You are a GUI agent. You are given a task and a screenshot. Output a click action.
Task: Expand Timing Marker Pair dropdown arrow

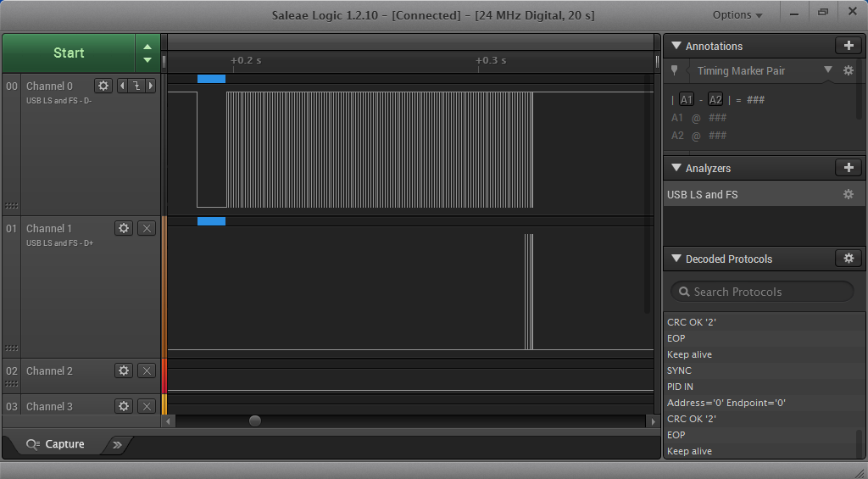click(x=827, y=70)
